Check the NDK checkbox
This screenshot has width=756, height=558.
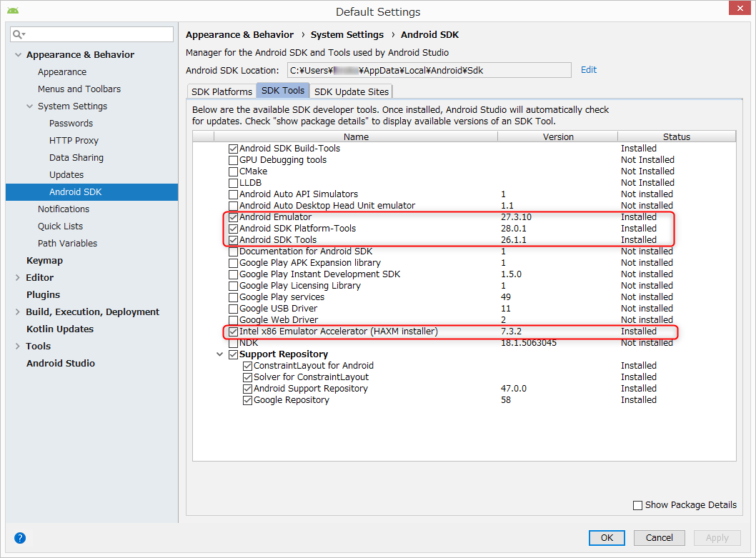tap(234, 343)
